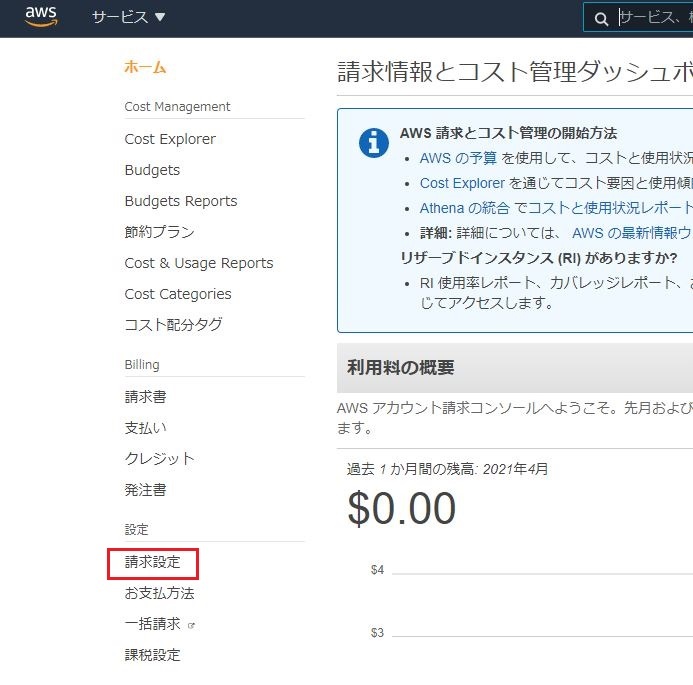
Task: Open Budgets Reports page
Action: point(181,201)
